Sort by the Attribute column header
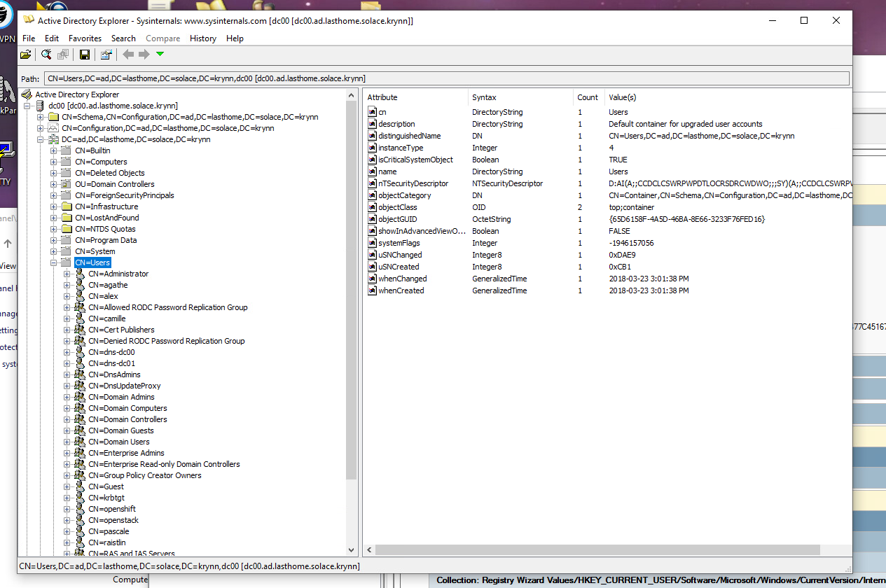The height and width of the screenshot is (588, 886). coord(382,97)
